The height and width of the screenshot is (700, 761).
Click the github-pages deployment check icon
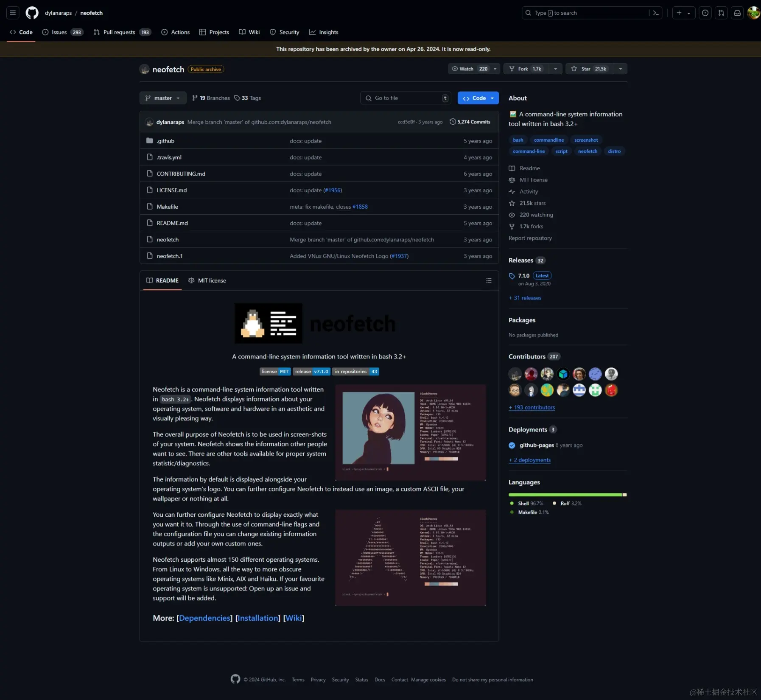point(512,445)
